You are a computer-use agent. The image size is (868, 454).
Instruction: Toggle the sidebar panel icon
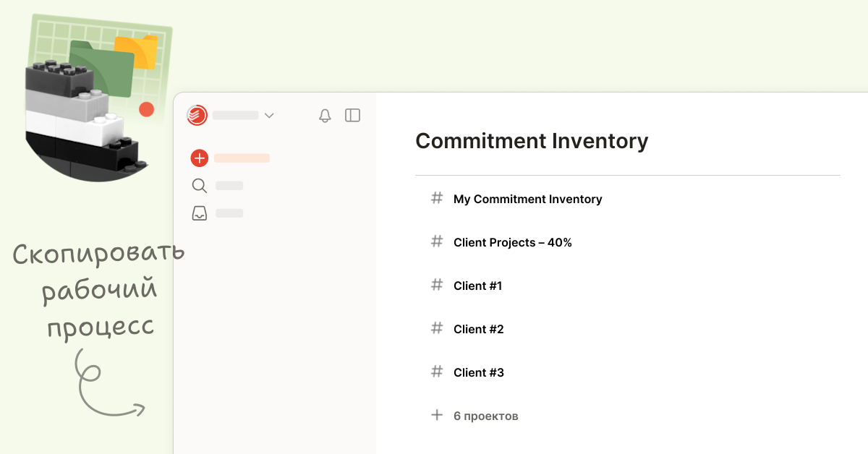tap(352, 115)
